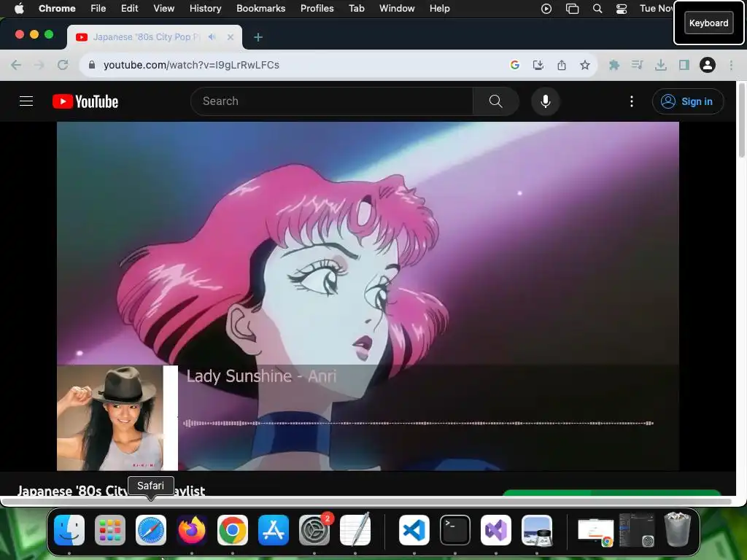Click the address bar URL
Viewport: 747px width, 560px height.
191,65
